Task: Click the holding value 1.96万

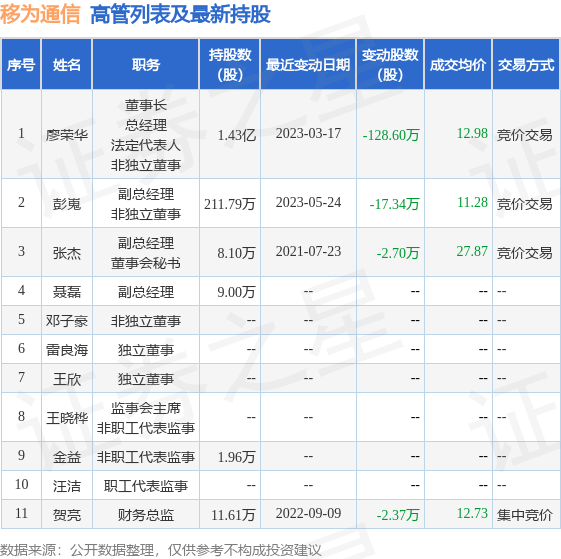Action: pyautogui.click(x=236, y=457)
